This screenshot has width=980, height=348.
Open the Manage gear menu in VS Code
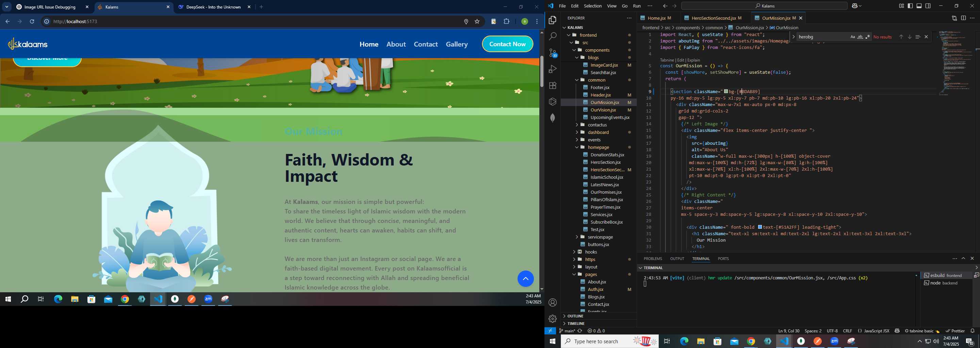pos(552,318)
